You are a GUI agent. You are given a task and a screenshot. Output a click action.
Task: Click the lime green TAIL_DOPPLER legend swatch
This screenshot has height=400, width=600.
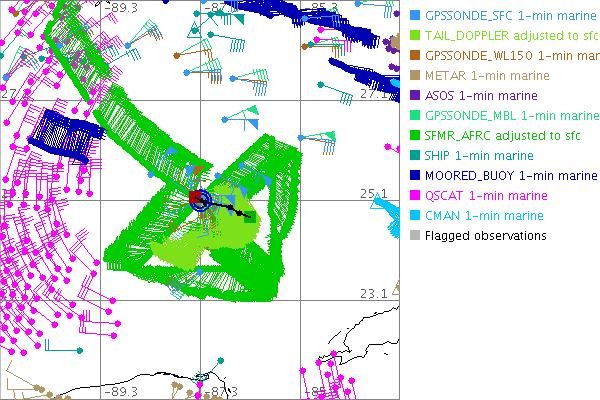pos(414,36)
